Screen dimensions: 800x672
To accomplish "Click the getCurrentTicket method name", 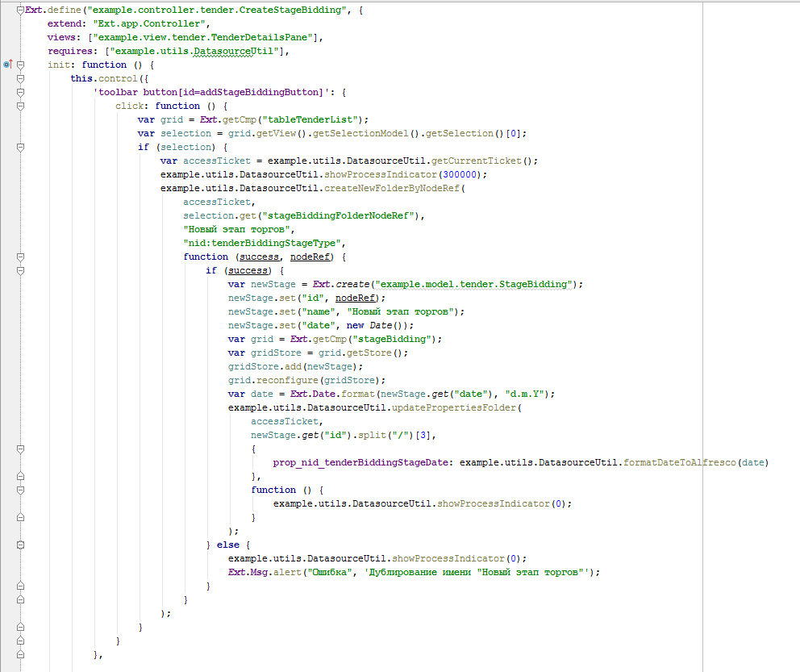I will (x=477, y=161).
